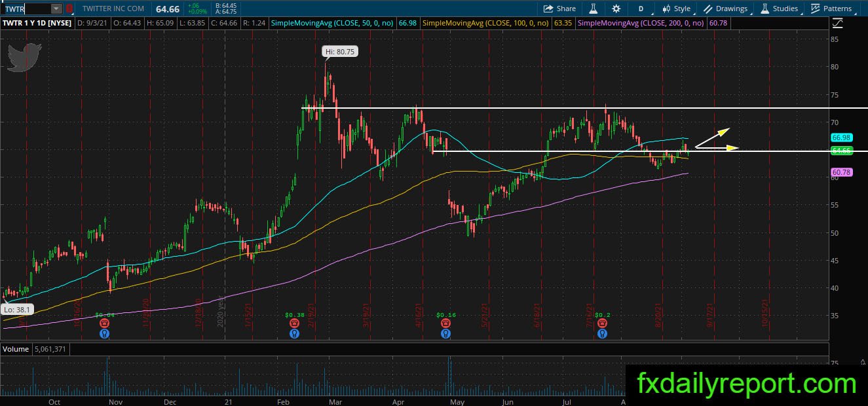This screenshot has height=406, width=868.
Task: Open the D aggregation period selector
Action: pyautogui.click(x=641, y=9)
